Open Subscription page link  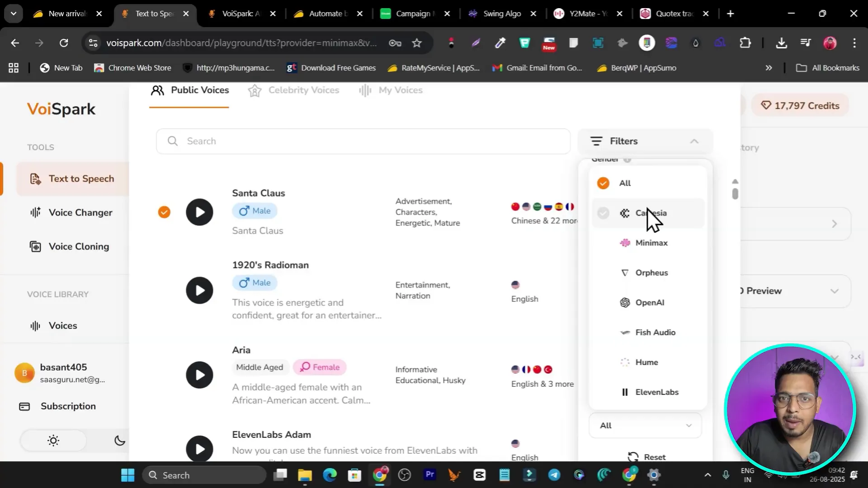coord(68,406)
